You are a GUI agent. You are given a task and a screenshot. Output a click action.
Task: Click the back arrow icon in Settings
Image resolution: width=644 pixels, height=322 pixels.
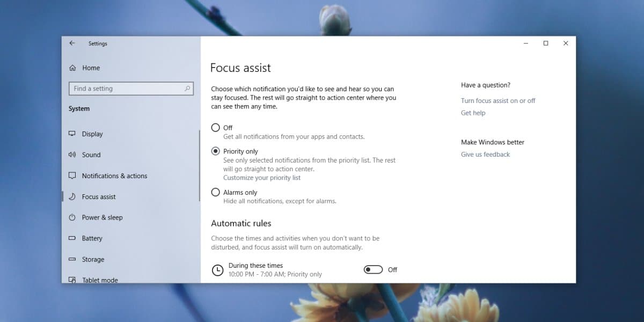[x=72, y=43]
